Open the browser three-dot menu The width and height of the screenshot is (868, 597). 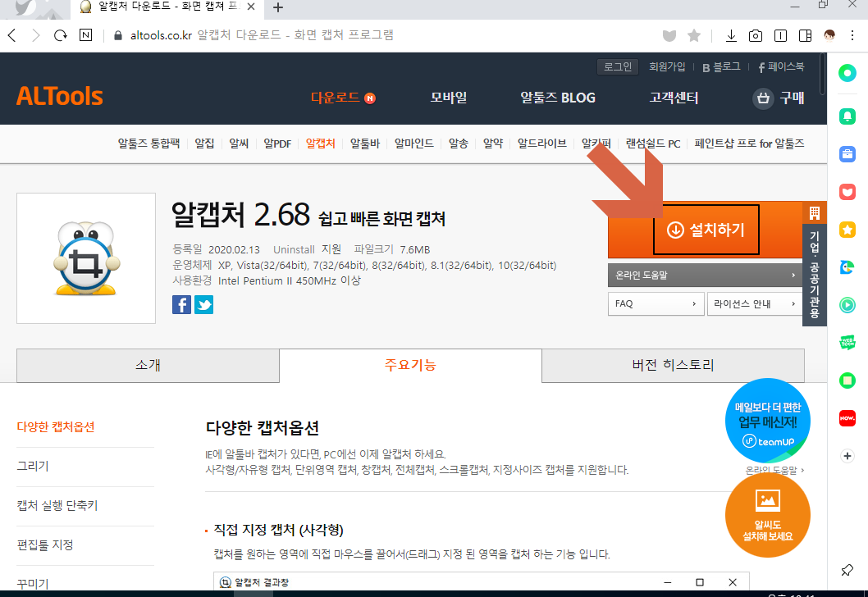(852, 36)
